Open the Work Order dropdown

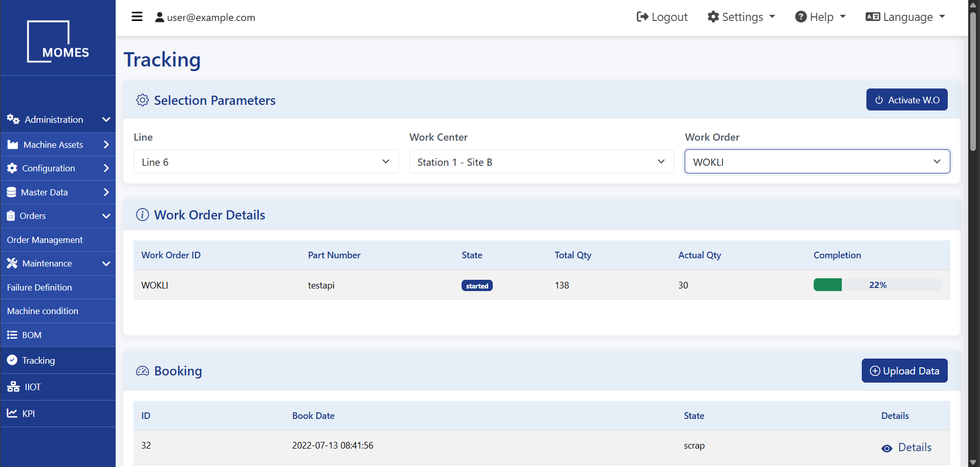tap(817, 162)
